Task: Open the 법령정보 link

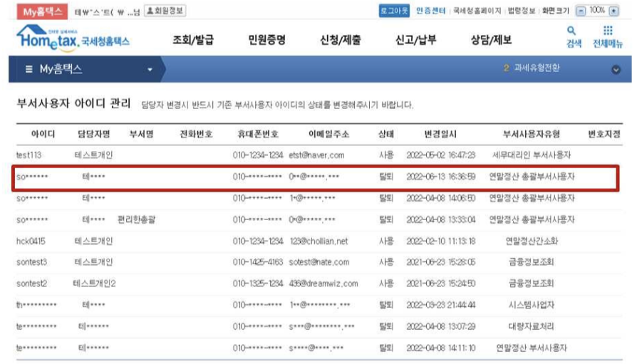Action: click(522, 11)
